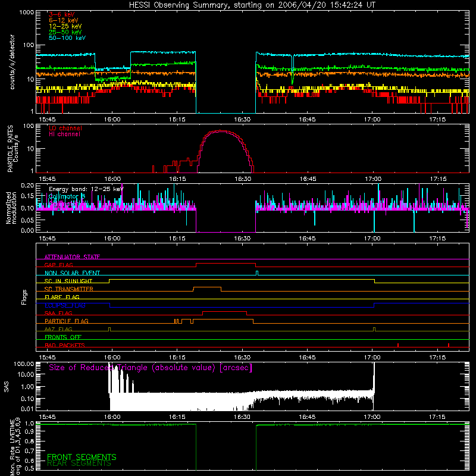
Task: Click the 16:30 label under the counts plot
Action: point(242,120)
